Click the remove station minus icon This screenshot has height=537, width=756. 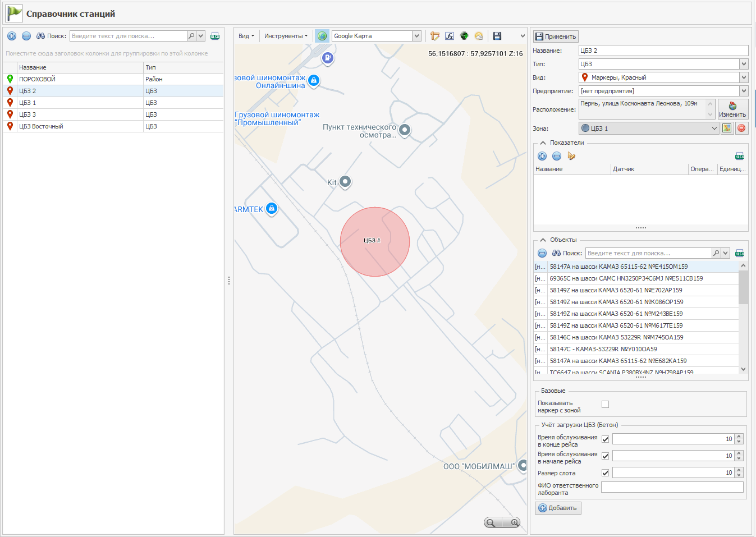[26, 36]
